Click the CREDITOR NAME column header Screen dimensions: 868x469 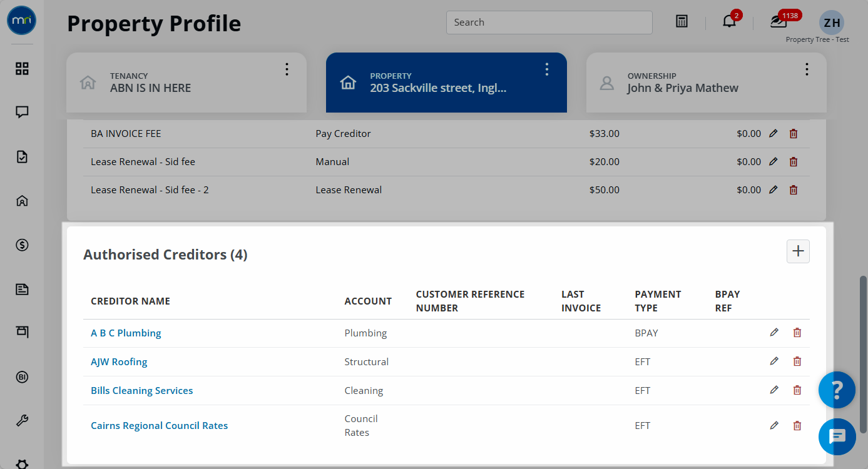130,301
